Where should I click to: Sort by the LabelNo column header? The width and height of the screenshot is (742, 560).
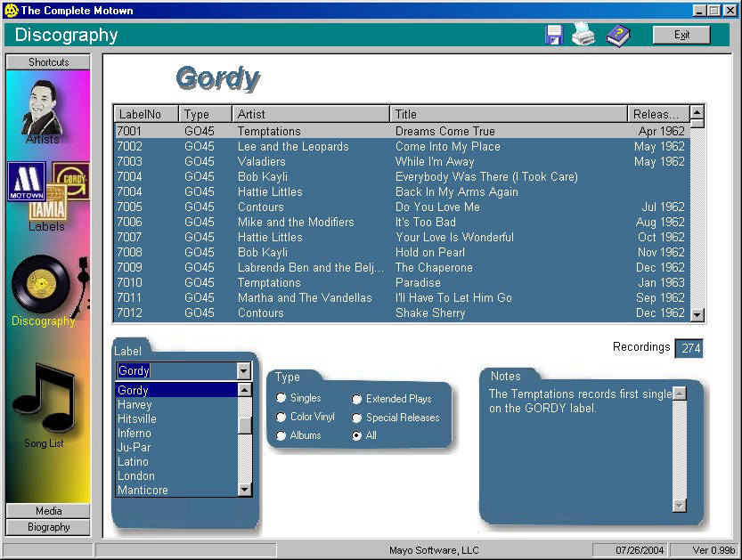pos(146,114)
